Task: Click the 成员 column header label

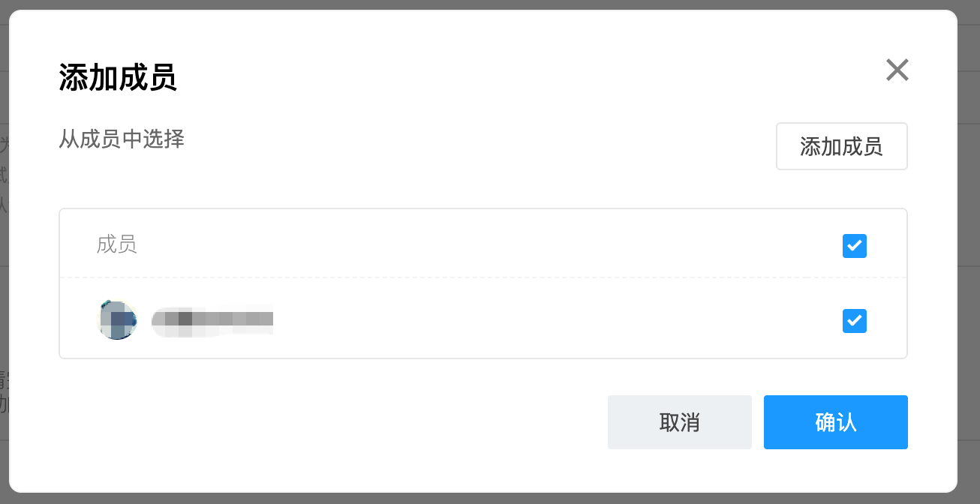Action: tap(116, 245)
